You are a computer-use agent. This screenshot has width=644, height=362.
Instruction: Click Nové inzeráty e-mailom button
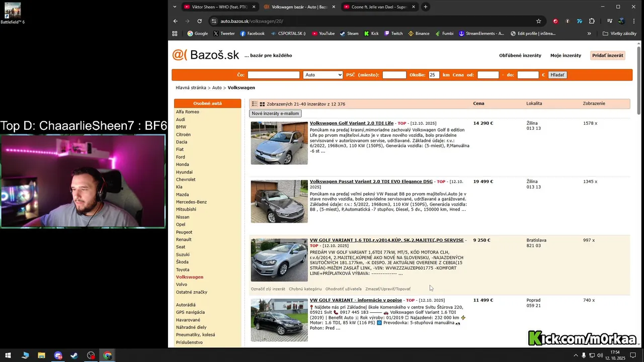275,114
